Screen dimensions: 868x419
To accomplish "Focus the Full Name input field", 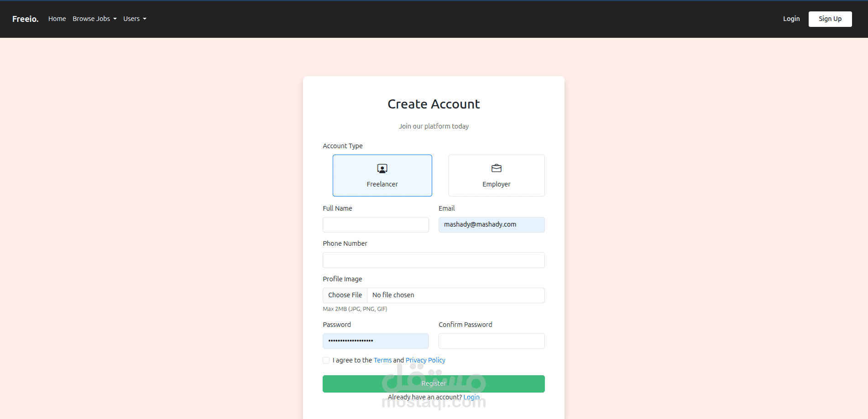I will [376, 225].
